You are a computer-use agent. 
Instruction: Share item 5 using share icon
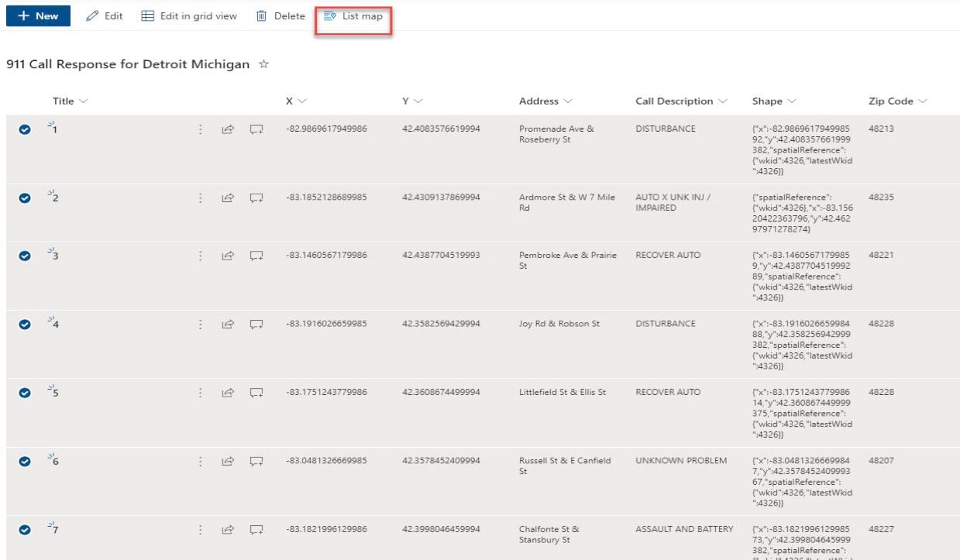pyautogui.click(x=228, y=393)
